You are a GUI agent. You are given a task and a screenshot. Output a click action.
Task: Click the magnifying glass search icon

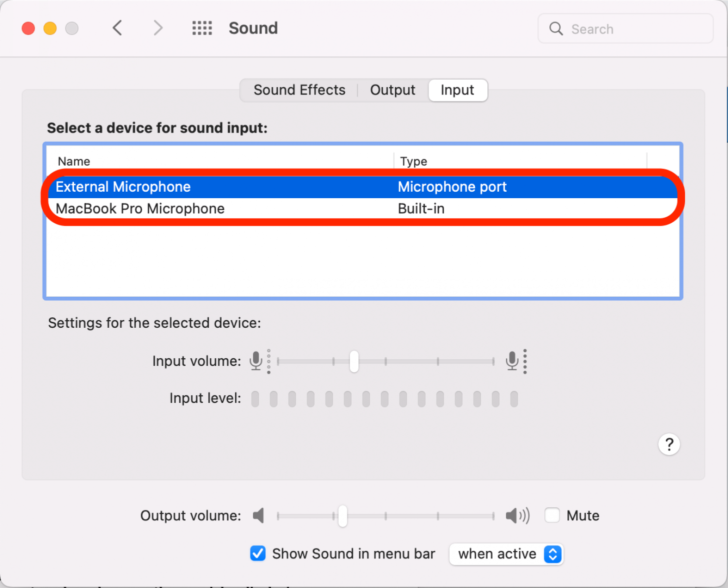tap(556, 29)
